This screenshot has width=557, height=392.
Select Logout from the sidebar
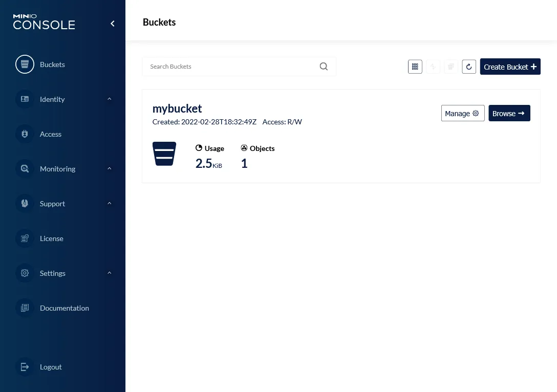point(51,367)
